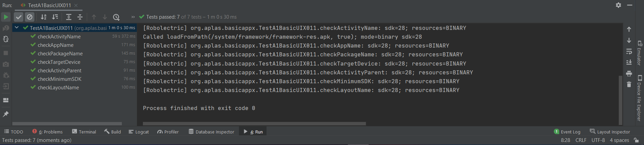Clear all console output with trash icon
The height and width of the screenshot is (145, 644).
(629, 85)
